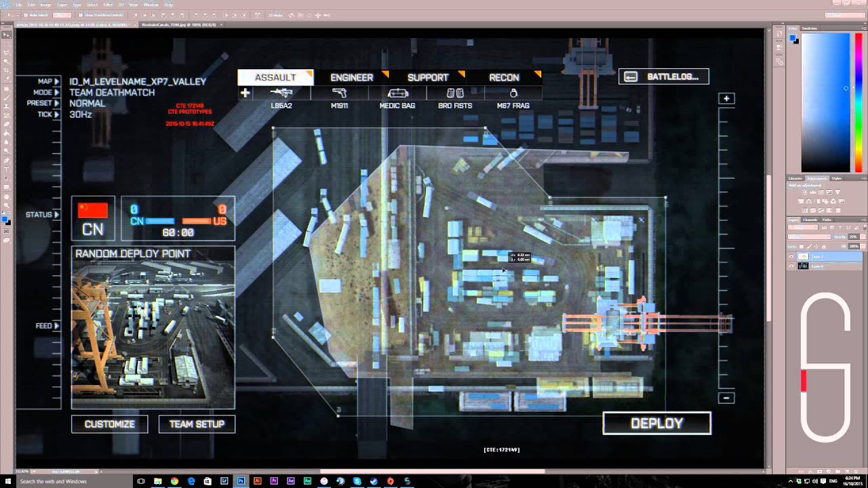Click the lock all layer icon
This screenshot has height=488, width=868.
coord(824,247)
